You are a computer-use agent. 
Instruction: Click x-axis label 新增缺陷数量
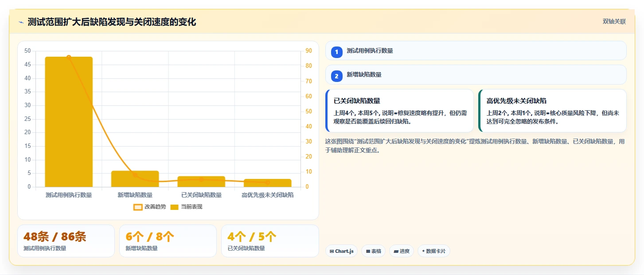coord(135,195)
